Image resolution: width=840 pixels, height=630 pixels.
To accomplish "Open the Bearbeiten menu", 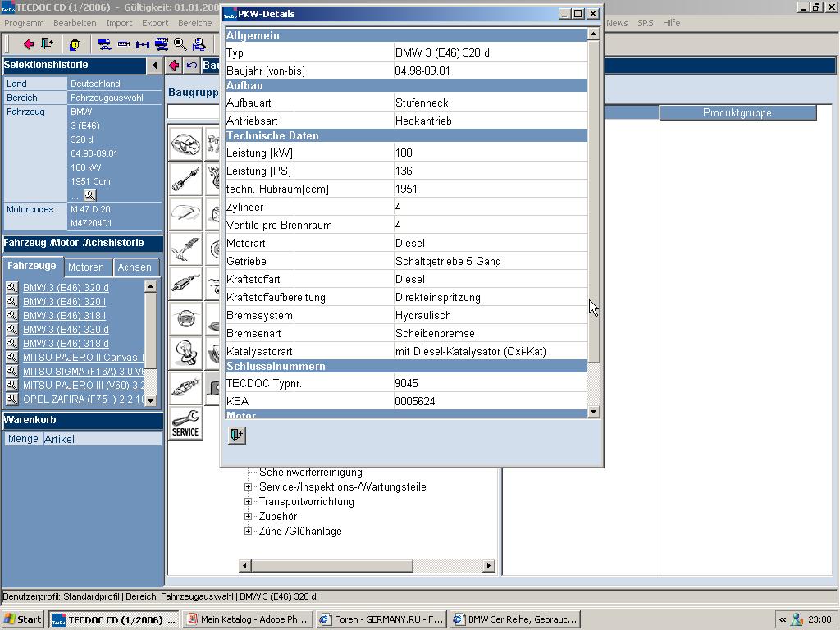I will point(75,23).
